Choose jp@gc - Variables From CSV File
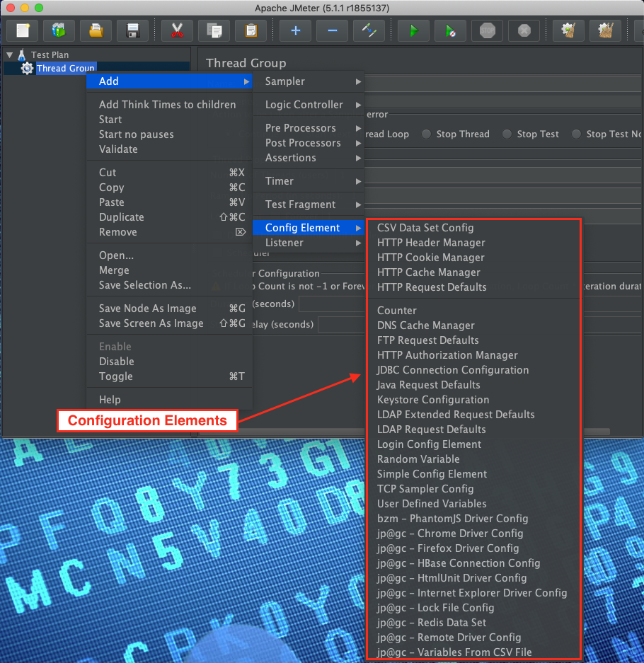644x663 pixels. click(473, 652)
